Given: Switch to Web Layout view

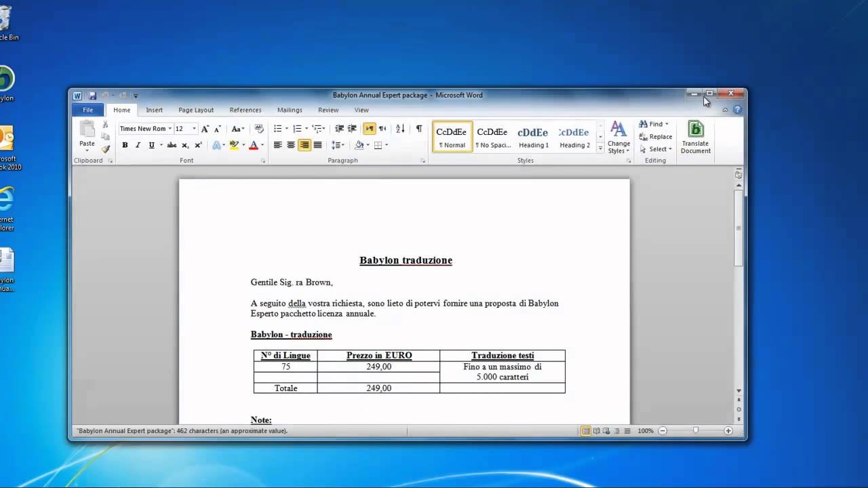Looking at the screenshot, I should 606,431.
